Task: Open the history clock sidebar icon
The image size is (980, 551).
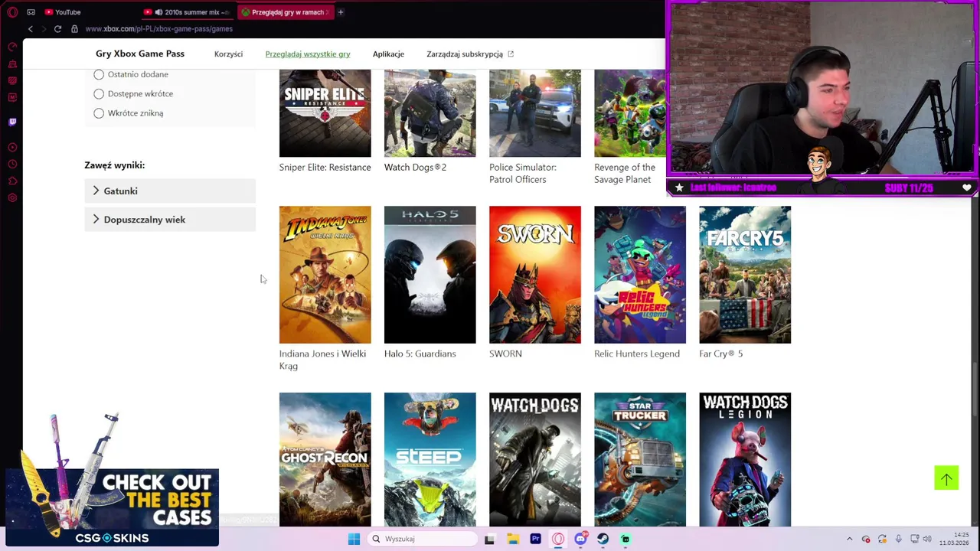Action: pos(12,165)
